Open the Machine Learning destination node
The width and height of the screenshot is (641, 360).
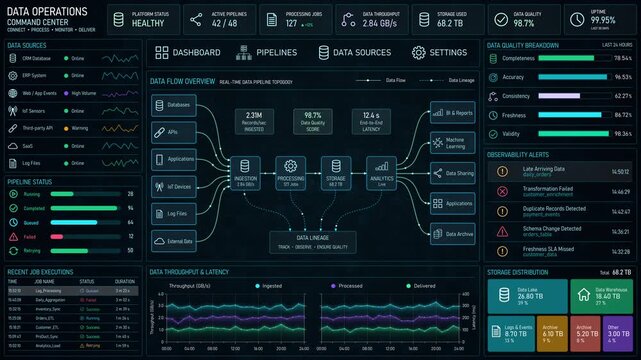[x=453, y=143]
